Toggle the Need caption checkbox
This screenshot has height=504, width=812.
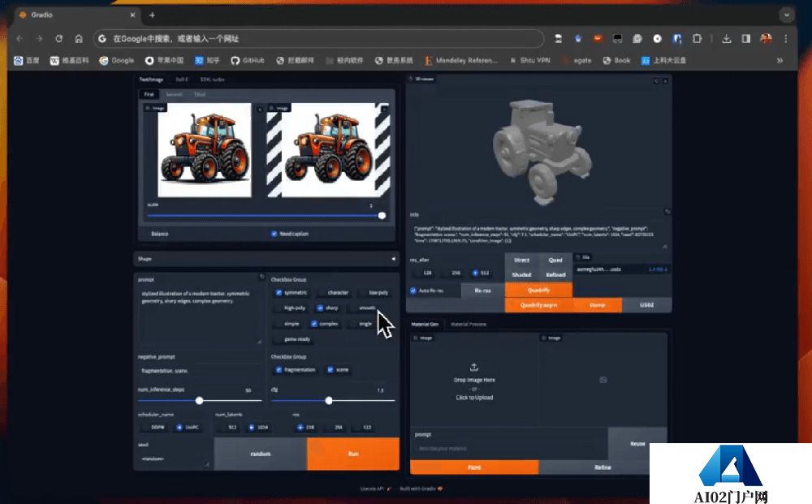(274, 234)
